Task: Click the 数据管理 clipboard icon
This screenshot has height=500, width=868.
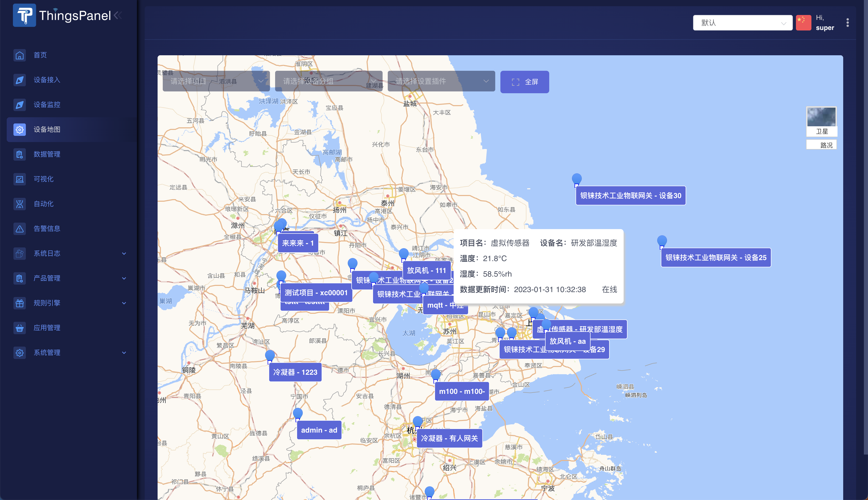Action: 20,154
